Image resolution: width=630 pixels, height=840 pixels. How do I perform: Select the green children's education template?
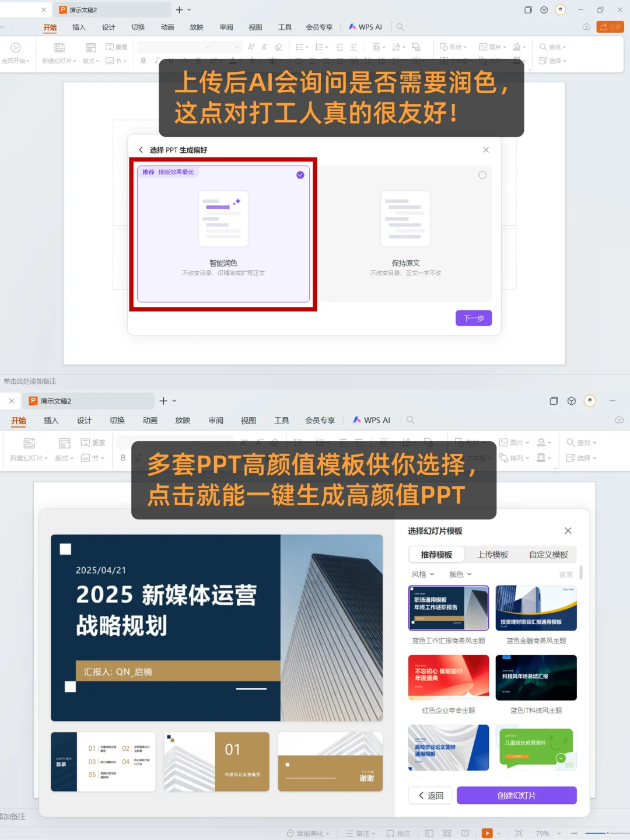tap(536, 748)
